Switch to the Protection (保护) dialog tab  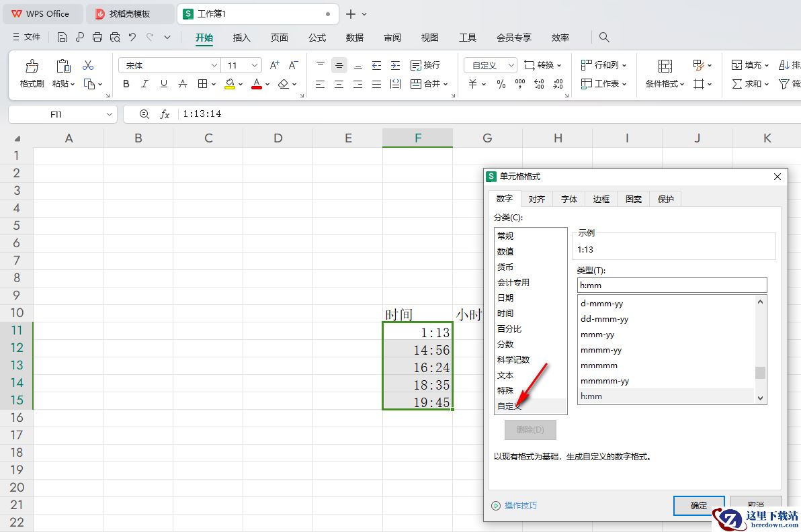pyautogui.click(x=666, y=199)
